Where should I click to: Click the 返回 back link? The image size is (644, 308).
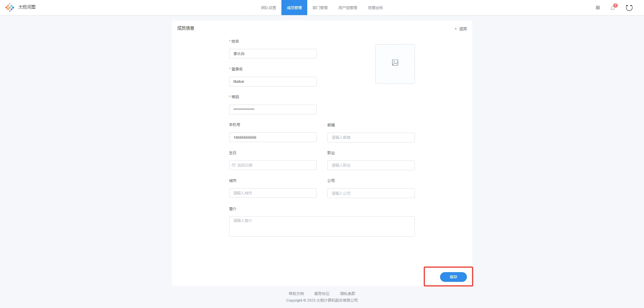point(461,29)
